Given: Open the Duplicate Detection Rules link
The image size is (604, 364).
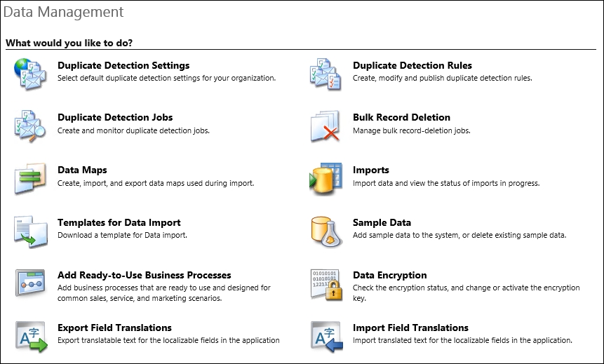Looking at the screenshot, I should point(412,65).
